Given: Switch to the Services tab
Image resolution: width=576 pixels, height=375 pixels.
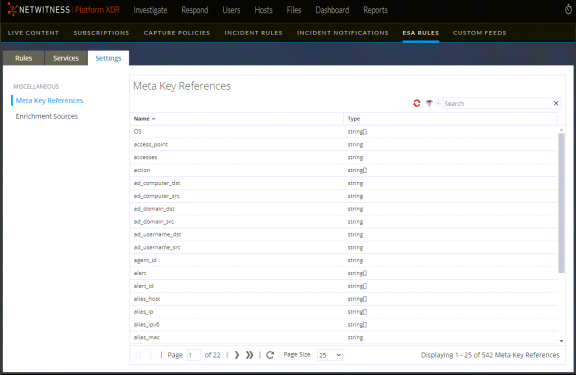Looking at the screenshot, I should pos(66,58).
